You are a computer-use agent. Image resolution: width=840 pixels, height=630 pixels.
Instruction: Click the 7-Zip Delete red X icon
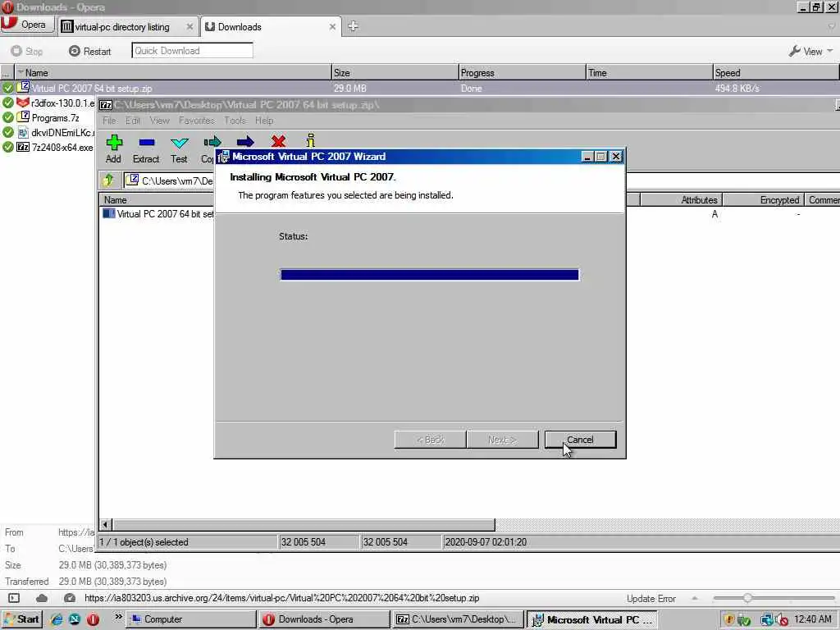click(x=278, y=141)
